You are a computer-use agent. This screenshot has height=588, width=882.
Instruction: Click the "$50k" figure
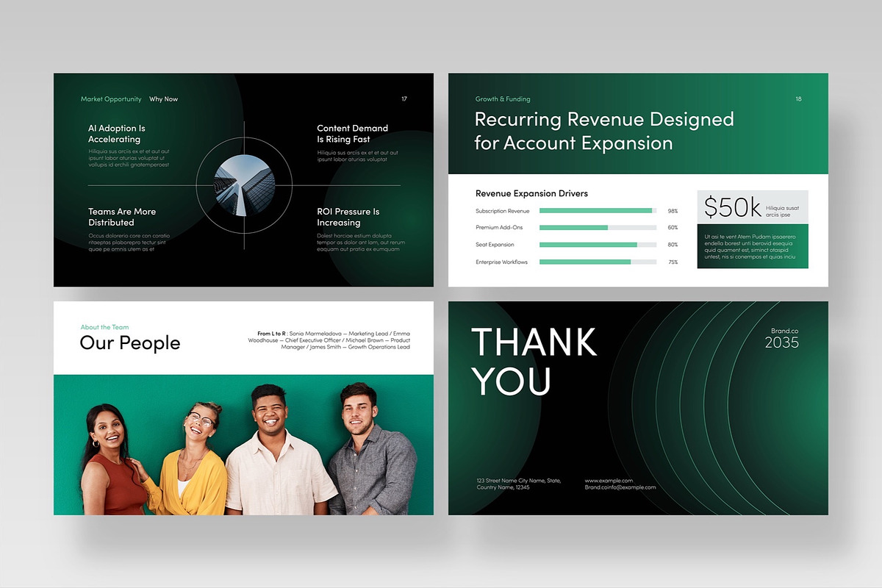(732, 208)
